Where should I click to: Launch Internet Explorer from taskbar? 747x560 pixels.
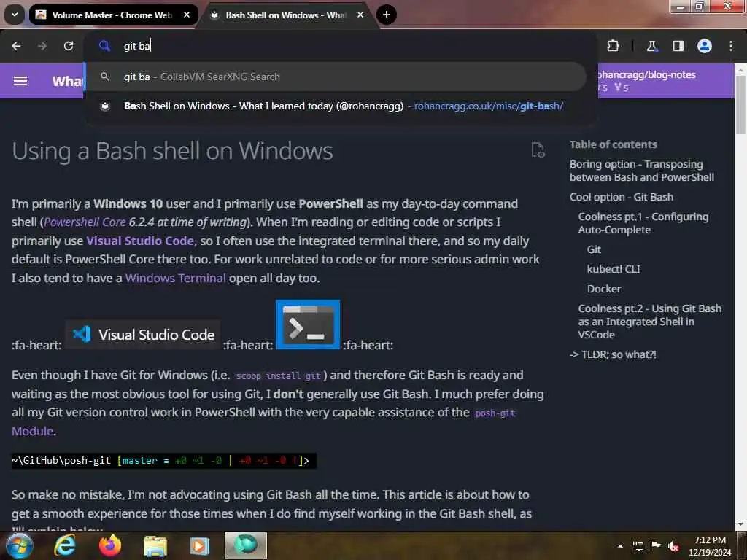[65, 545]
